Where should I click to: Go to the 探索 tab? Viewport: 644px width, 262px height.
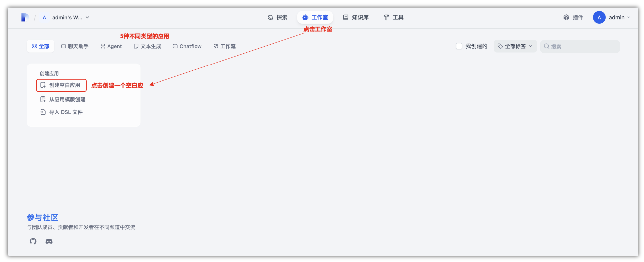(278, 17)
